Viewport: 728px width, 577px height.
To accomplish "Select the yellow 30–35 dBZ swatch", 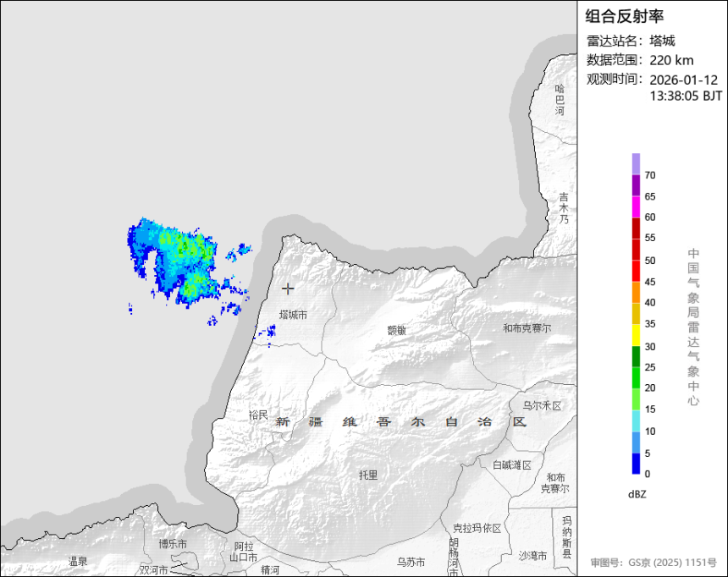I will click(636, 335).
